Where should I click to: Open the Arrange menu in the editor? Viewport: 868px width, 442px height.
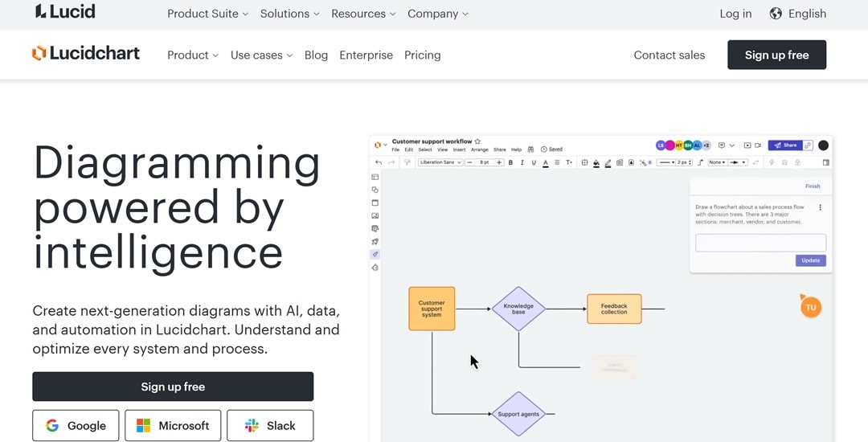tap(479, 149)
